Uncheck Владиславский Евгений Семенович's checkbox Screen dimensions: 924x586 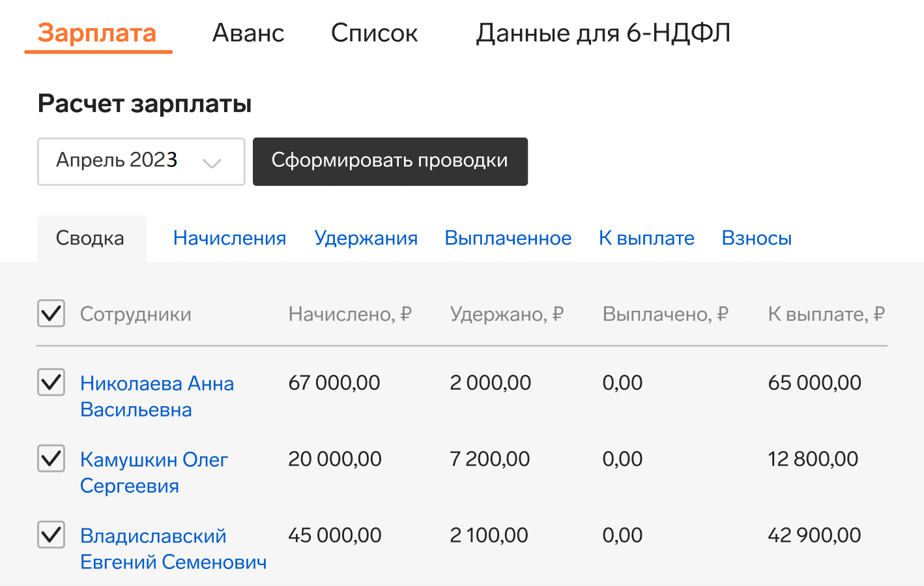tap(51, 535)
